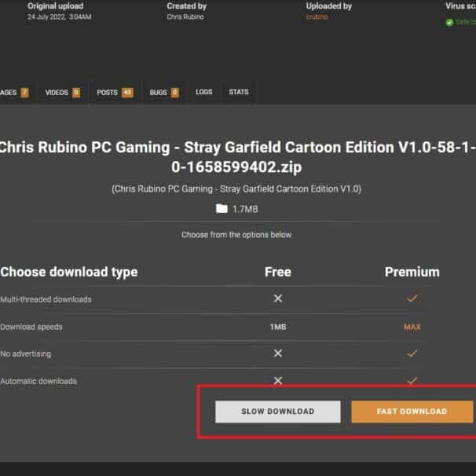Click the Free X for No advertising

click(x=278, y=353)
